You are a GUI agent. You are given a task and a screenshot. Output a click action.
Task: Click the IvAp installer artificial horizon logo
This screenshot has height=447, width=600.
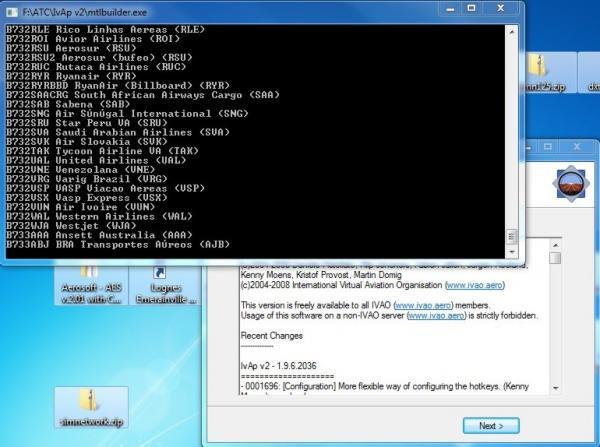coord(571,184)
